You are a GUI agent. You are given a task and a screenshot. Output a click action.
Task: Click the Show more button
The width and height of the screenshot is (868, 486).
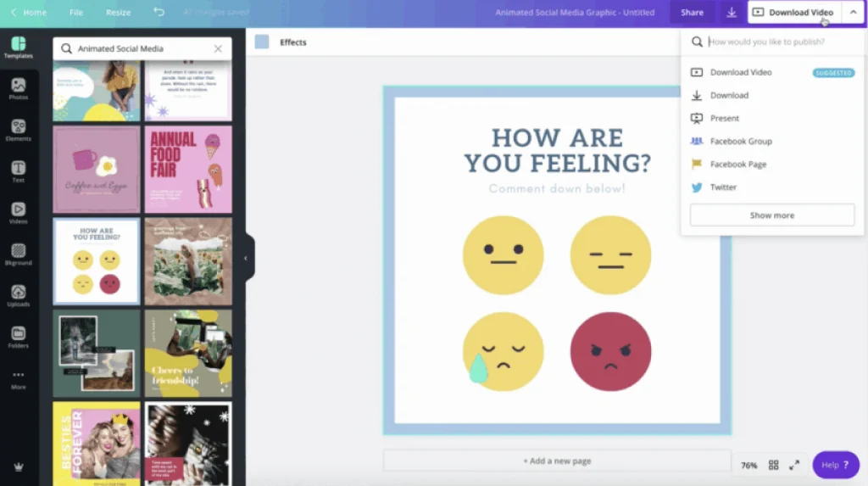[x=771, y=215]
